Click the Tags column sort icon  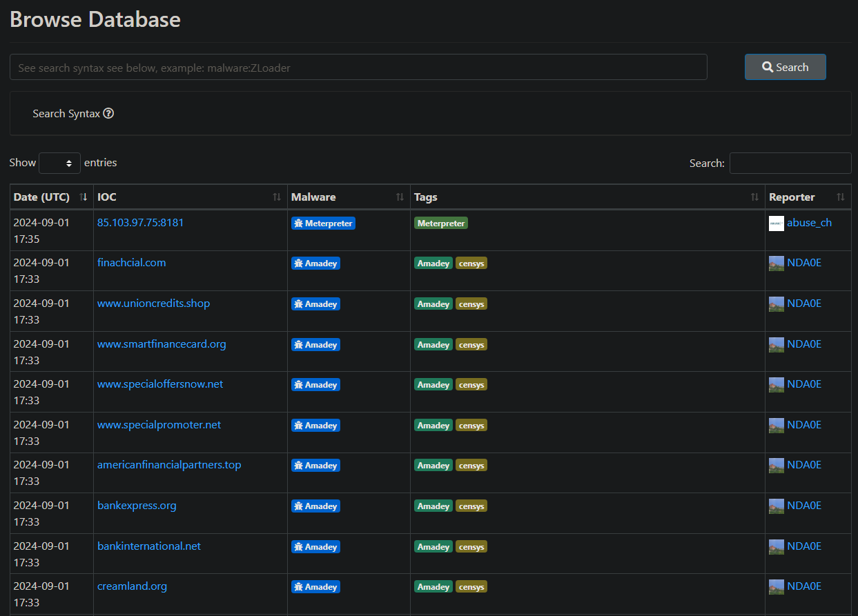[754, 197]
